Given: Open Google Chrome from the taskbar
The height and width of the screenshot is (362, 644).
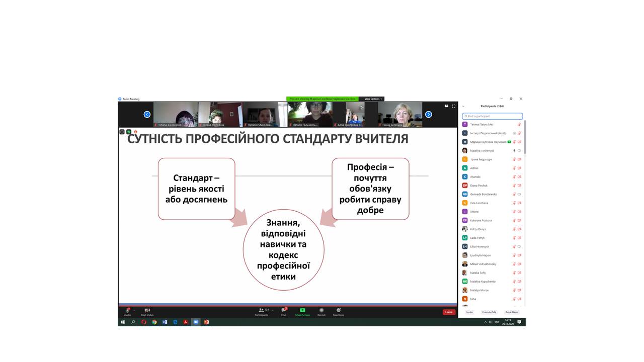Looking at the screenshot, I should (154, 322).
